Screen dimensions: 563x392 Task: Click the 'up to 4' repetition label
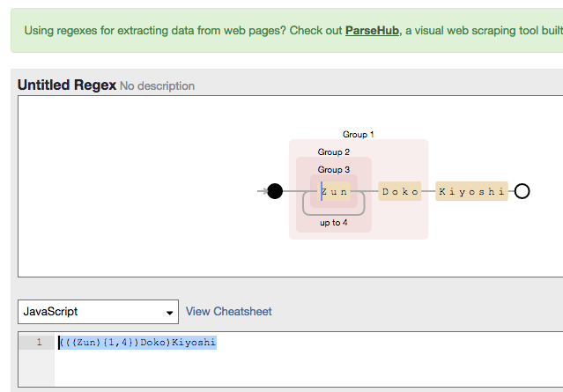pos(334,223)
